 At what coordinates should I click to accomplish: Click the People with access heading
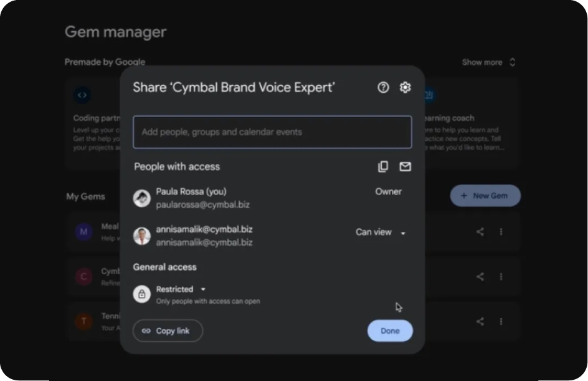pyautogui.click(x=177, y=166)
